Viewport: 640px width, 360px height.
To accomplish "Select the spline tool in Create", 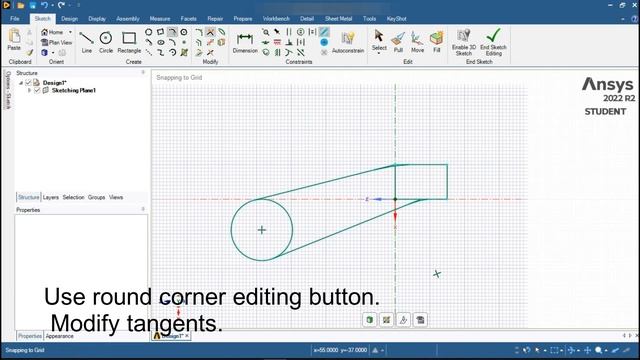I will tap(161, 53).
